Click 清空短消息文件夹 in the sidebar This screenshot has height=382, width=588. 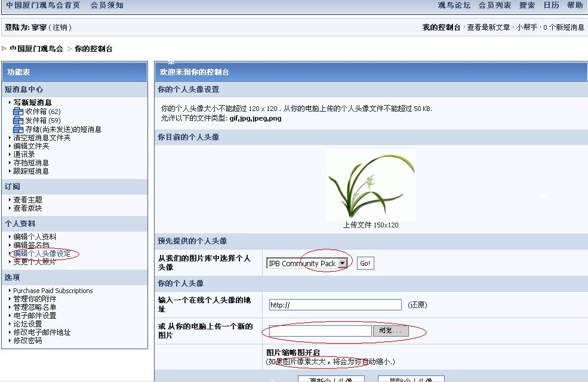coord(42,138)
